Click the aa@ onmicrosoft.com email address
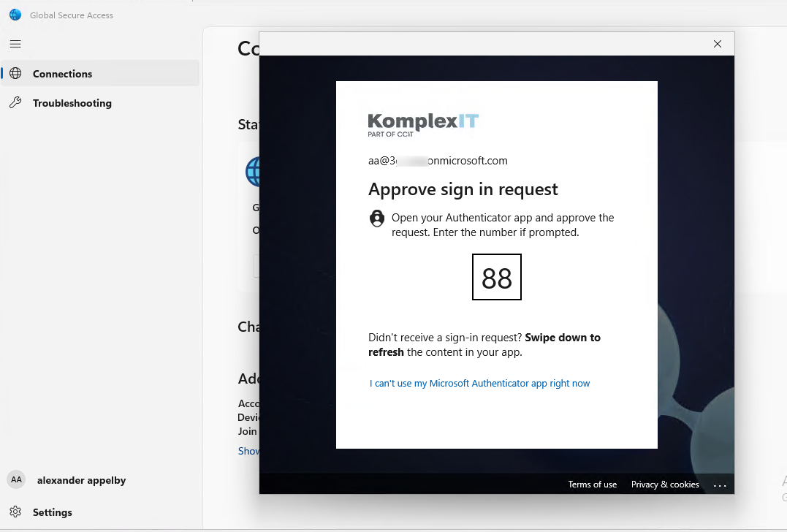The image size is (787, 532). [438, 161]
